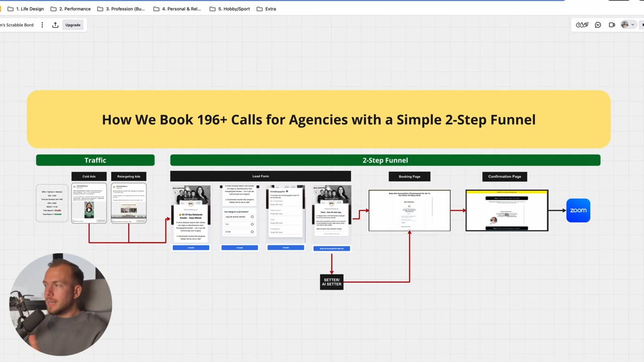Expand the user avatar dropdown arrow
Viewport: 644px width, 362px height.
click(632, 25)
